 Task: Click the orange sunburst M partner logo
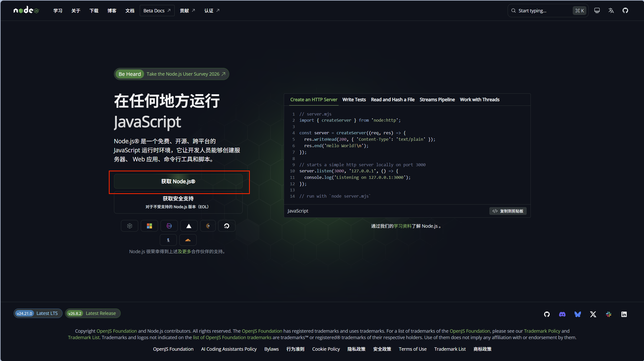click(208, 226)
